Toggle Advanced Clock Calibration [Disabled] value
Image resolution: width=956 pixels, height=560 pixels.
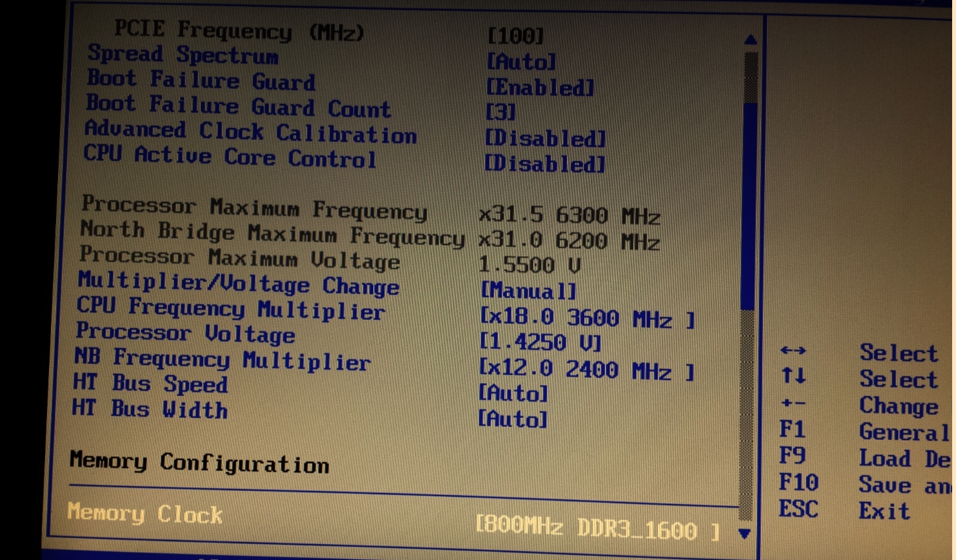click(x=545, y=138)
